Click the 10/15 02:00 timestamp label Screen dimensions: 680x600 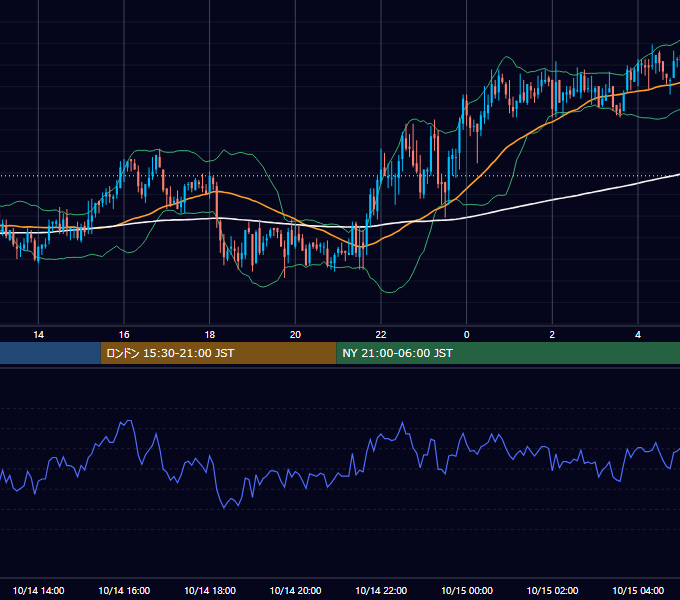tap(552, 590)
